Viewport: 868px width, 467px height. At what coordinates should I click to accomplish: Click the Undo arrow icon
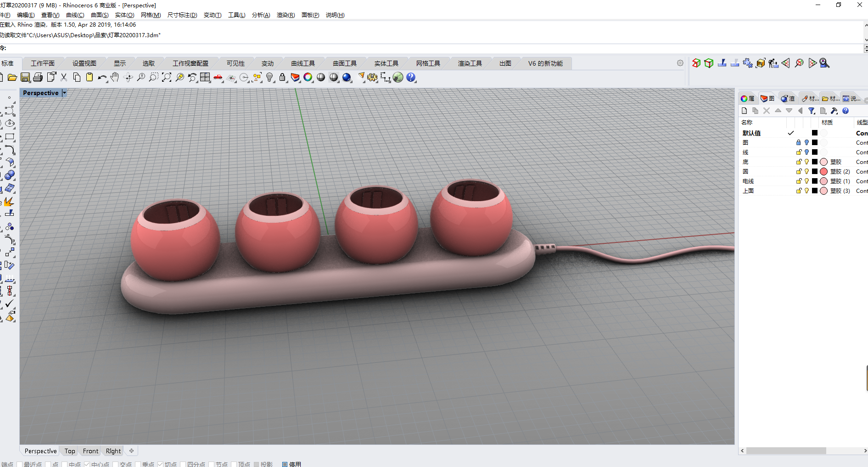click(102, 78)
